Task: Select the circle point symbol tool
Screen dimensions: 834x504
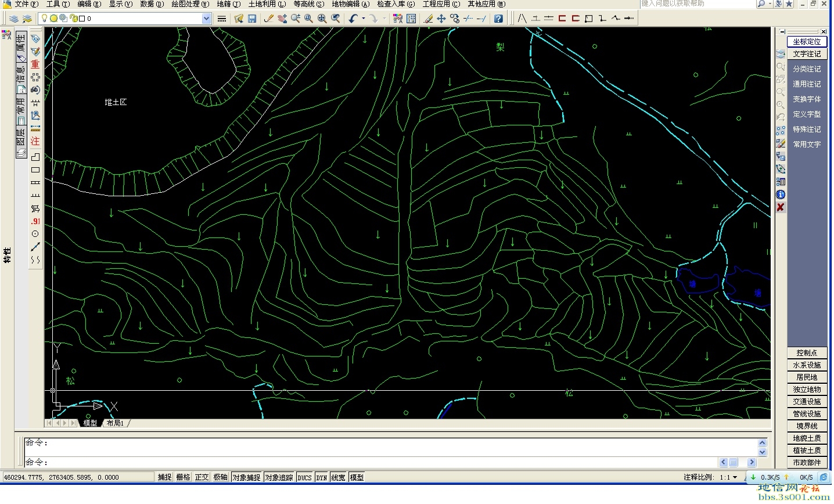Action: tap(35, 234)
